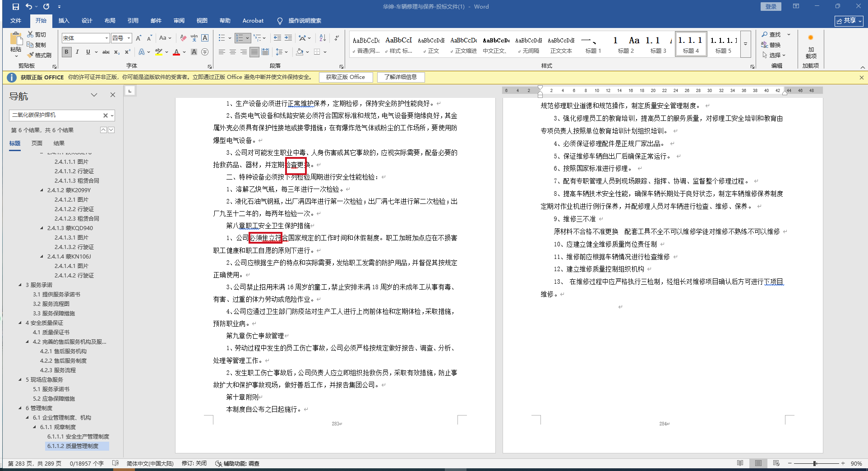
Task: Save the document from the Quick Access Toolbar
Action: click(x=16, y=7)
